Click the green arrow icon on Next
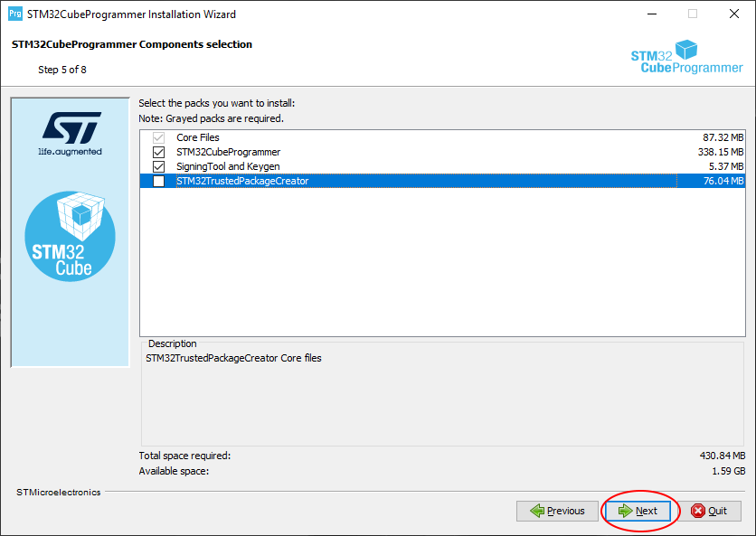756x536 pixels. tap(625, 511)
